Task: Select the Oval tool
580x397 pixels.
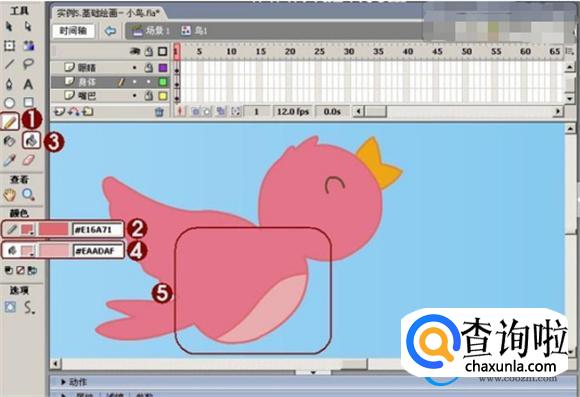Action: (9, 102)
